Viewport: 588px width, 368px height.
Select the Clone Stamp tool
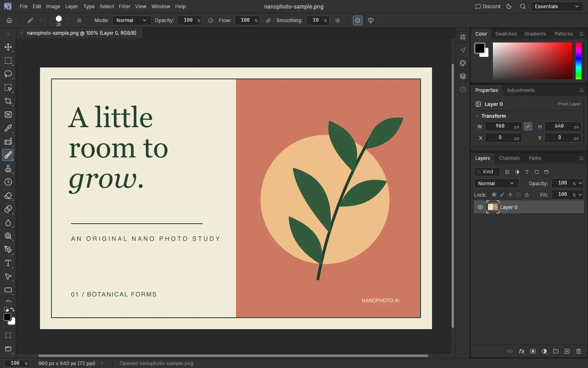pos(8,168)
